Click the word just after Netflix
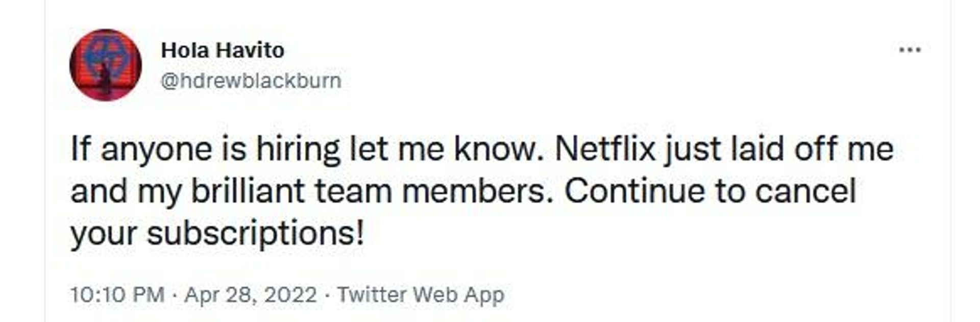Screen dimensions: 980x322 691,150
